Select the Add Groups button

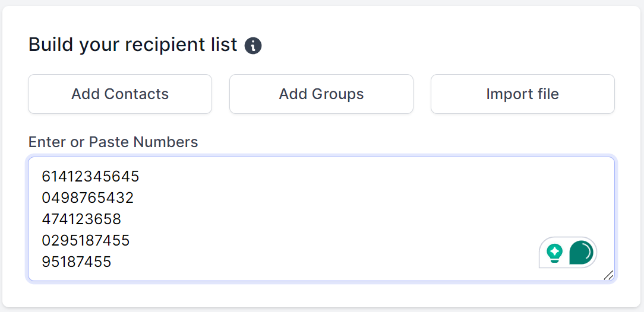(321, 94)
